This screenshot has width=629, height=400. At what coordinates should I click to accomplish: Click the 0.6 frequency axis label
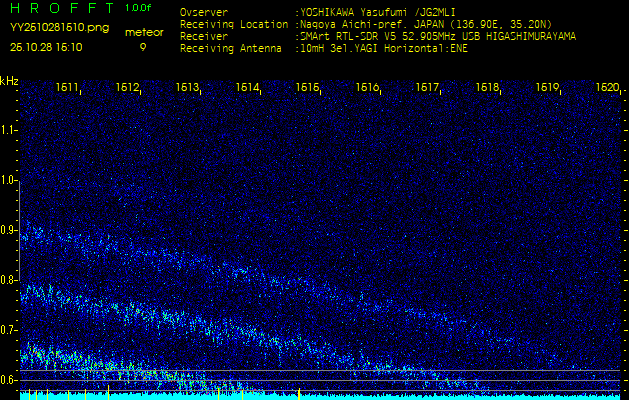(x=9, y=379)
